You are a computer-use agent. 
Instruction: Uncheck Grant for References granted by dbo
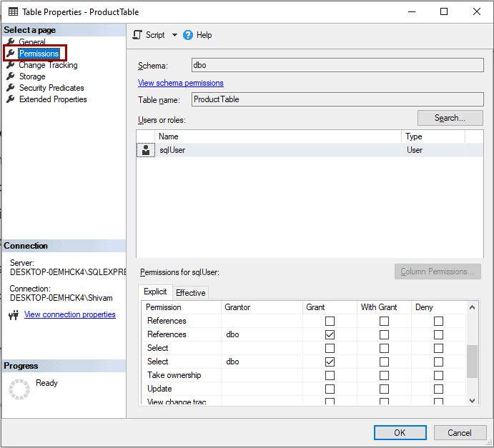pyautogui.click(x=330, y=334)
